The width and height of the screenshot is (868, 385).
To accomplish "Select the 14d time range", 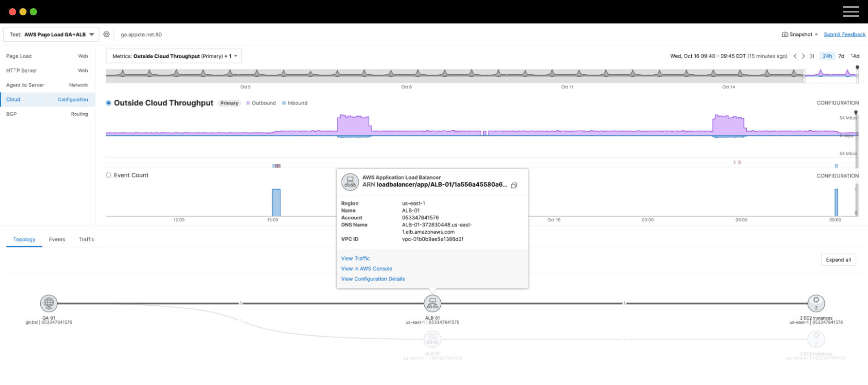I will [x=855, y=56].
